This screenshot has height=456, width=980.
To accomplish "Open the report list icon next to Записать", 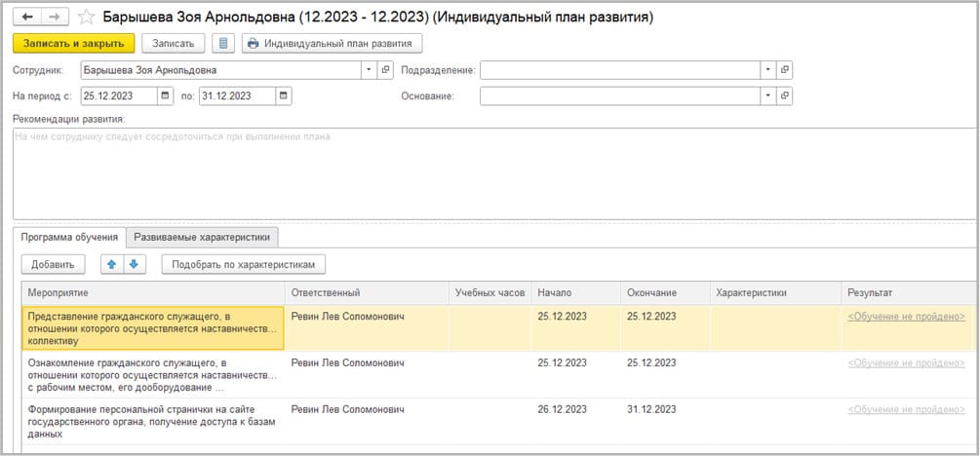I will [x=224, y=43].
